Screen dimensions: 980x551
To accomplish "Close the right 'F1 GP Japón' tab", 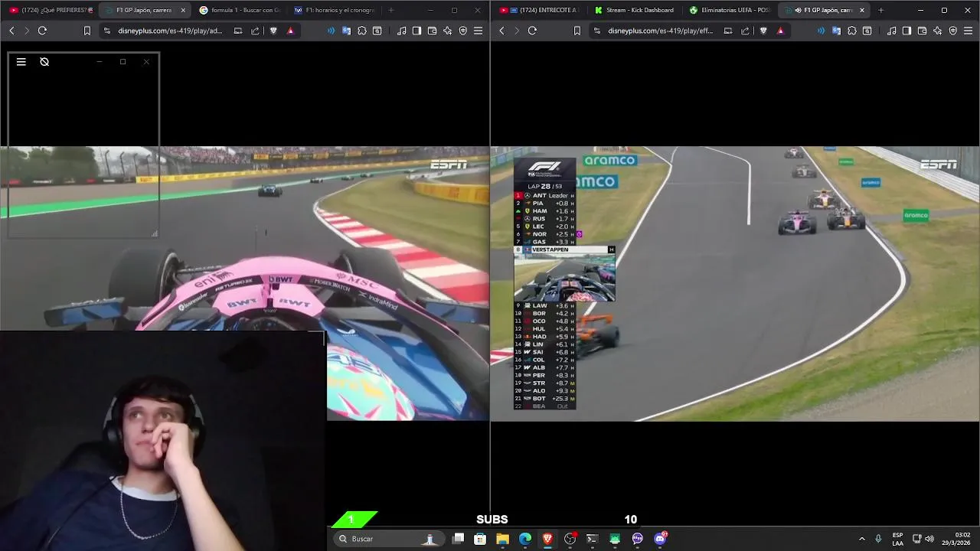I will [x=862, y=10].
